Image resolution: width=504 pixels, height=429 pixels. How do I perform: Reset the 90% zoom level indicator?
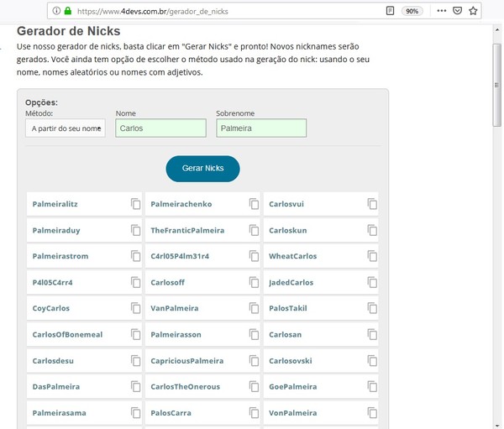pyautogui.click(x=412, y=12)
